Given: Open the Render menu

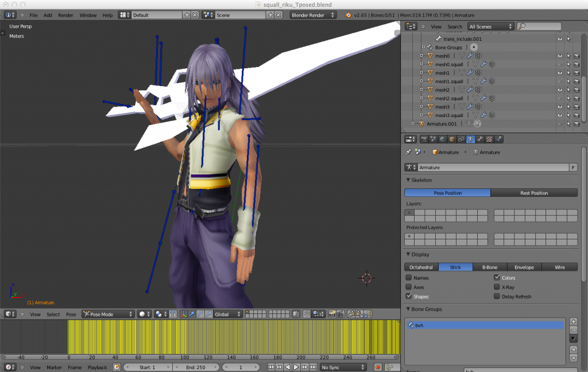Looking at the screenshot, I should coord(65,15).
